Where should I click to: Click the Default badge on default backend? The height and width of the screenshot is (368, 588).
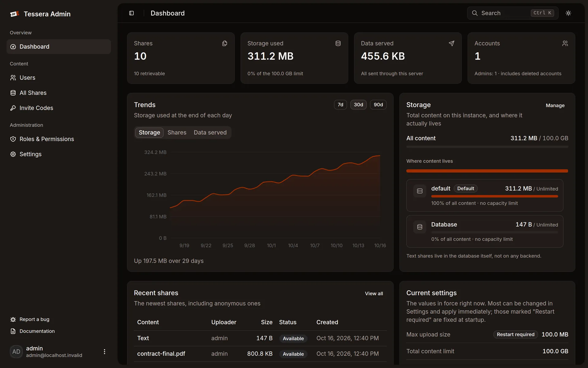tap(466, 189)
